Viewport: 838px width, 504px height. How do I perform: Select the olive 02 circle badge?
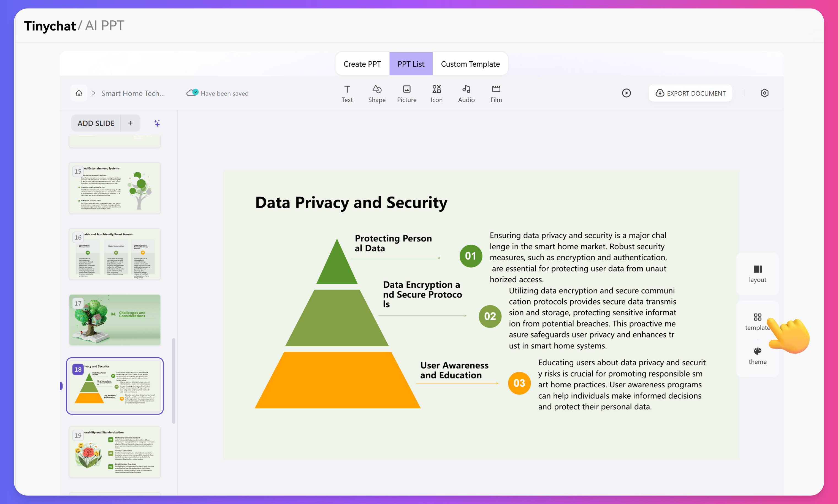[490, 316]
